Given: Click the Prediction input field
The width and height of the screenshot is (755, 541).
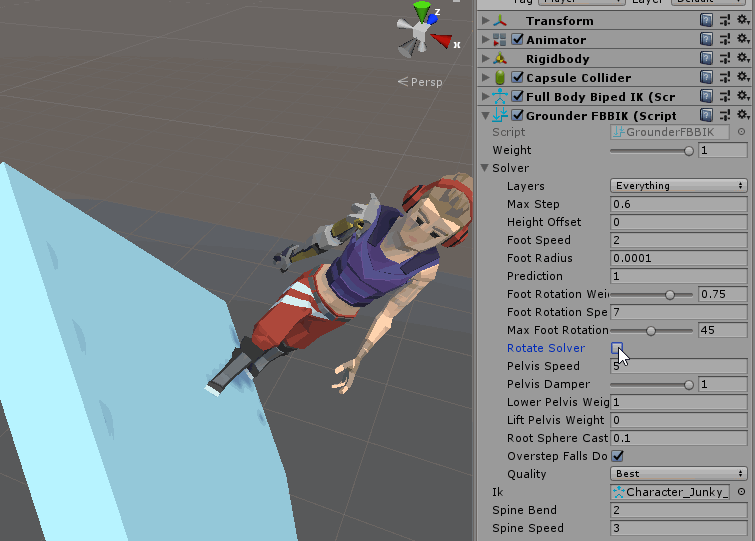Looking at the screenshot, I should [x=678, y=276].
